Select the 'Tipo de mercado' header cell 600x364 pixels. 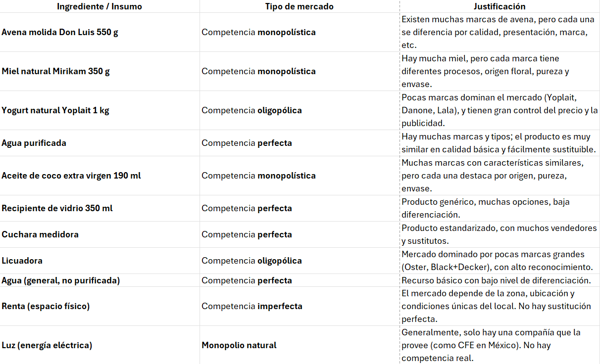(x=299, y=6)
